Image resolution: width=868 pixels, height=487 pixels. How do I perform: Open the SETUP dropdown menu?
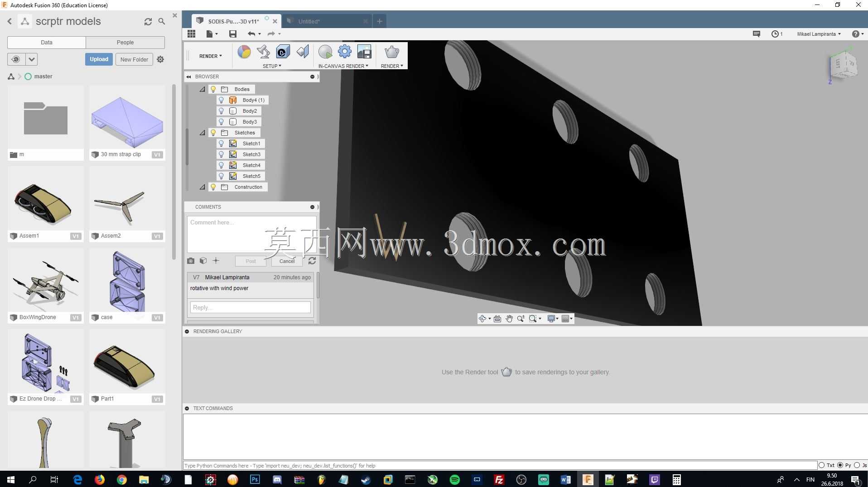click(272, 66)
